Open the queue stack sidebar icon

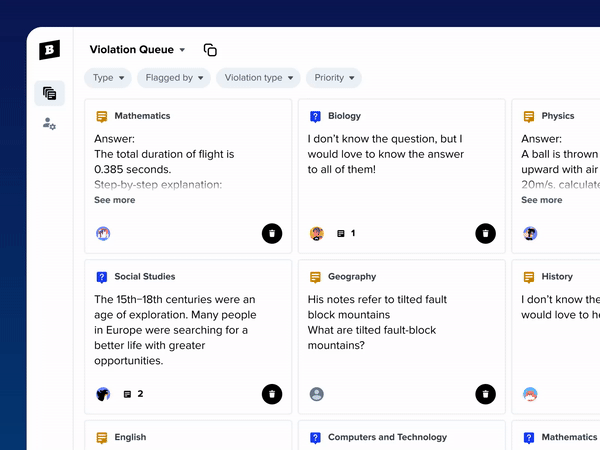49,93
